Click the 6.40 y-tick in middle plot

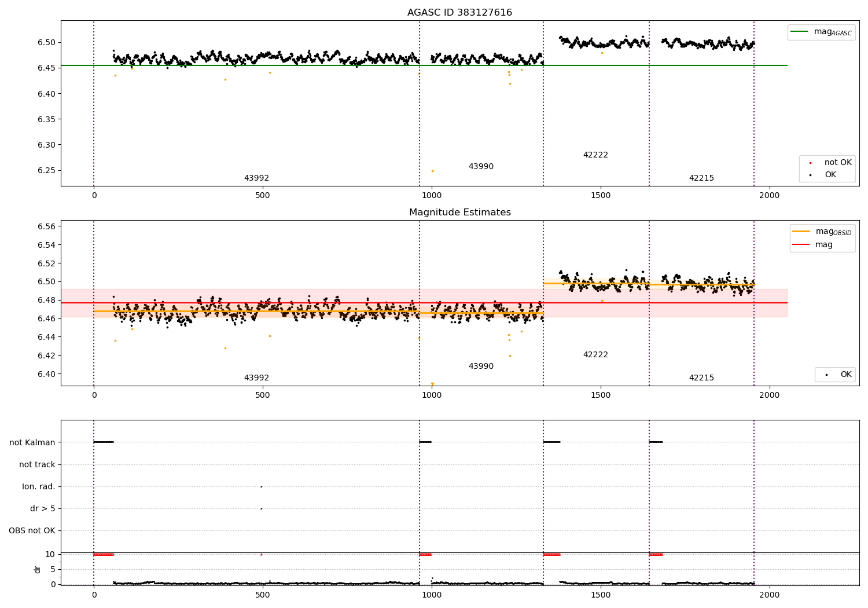[x=46, y=374]
